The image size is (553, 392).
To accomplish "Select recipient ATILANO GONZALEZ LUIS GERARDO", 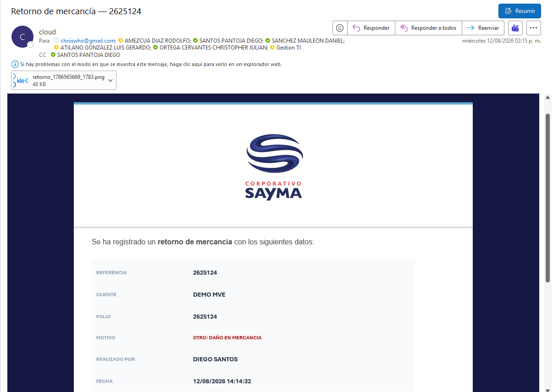I will click(105, 47).
